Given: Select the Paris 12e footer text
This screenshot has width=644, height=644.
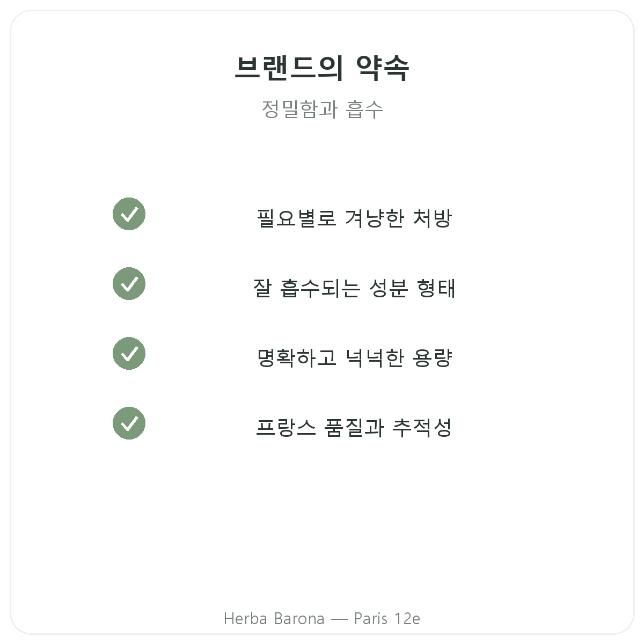Looking at the screenshot, I should (x=387, y=619).
